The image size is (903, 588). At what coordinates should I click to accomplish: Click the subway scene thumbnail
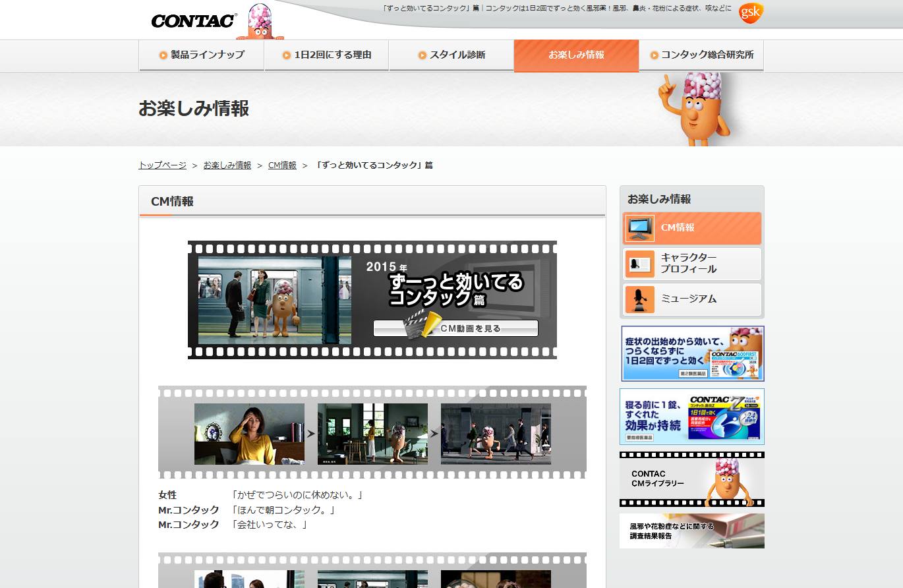[275, 301]
